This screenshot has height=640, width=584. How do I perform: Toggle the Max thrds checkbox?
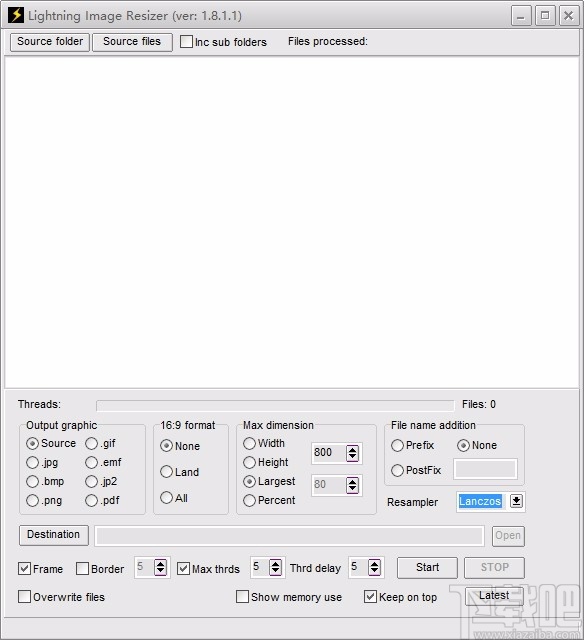tap(184, 569)
